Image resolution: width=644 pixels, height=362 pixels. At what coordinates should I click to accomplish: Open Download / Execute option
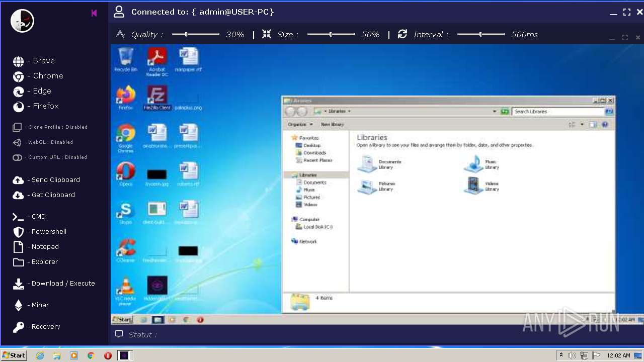point(54,284)
